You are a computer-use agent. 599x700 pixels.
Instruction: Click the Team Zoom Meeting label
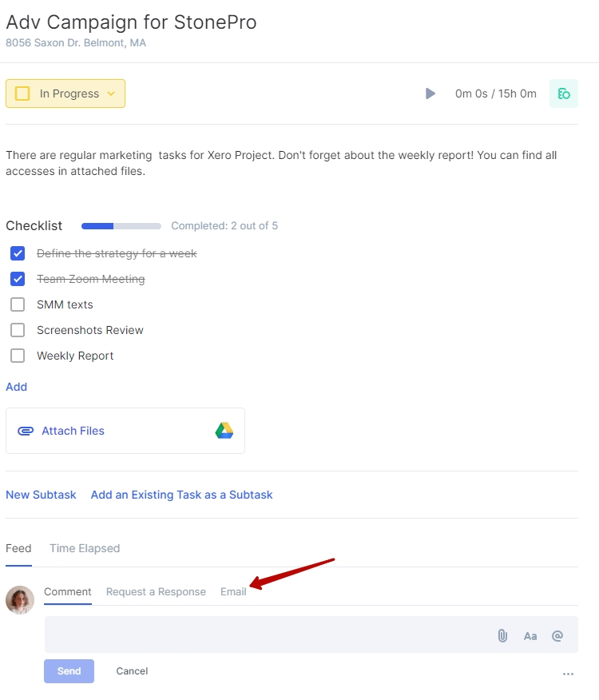pos(90,279)
